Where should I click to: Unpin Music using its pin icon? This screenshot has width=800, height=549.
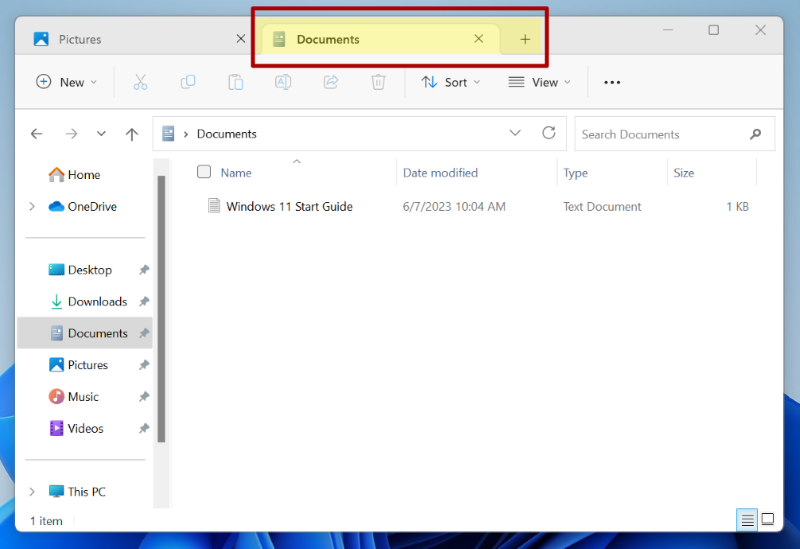pyautogui.click(x=144, y=396)
